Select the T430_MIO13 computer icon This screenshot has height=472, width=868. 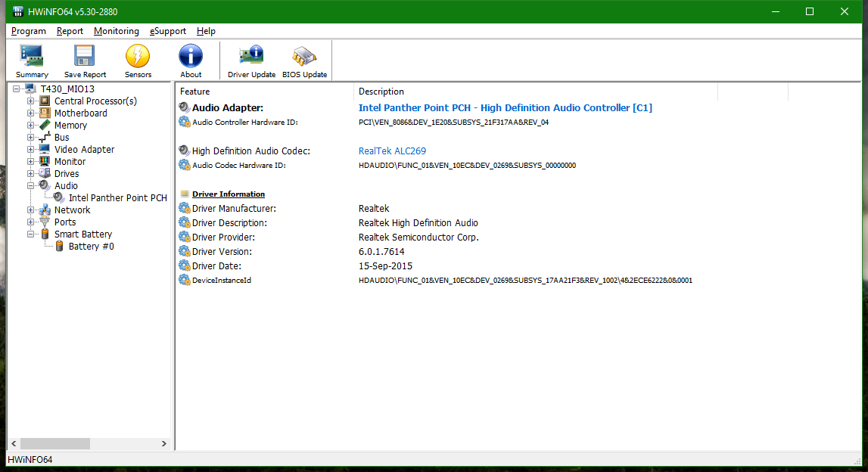[31, 88]
